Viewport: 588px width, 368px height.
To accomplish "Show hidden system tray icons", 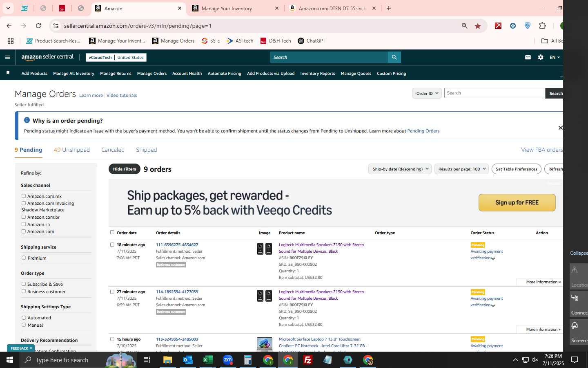I will [x=515, y=360].
